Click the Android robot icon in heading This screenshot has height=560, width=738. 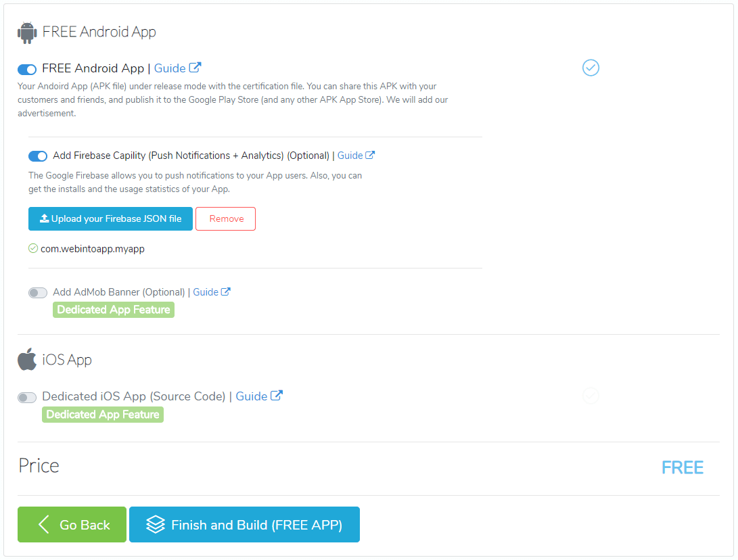click(27, 33)
